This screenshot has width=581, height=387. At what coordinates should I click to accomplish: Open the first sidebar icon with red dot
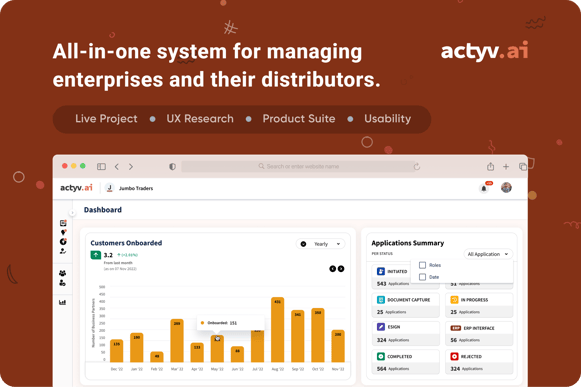tap(63, 223)
